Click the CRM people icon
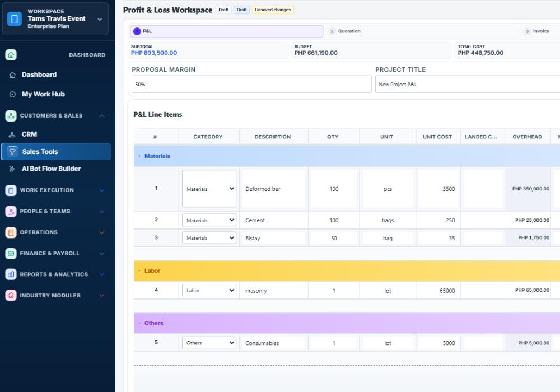The height and width of the screenshot is (392, 560). coord(12,134)
